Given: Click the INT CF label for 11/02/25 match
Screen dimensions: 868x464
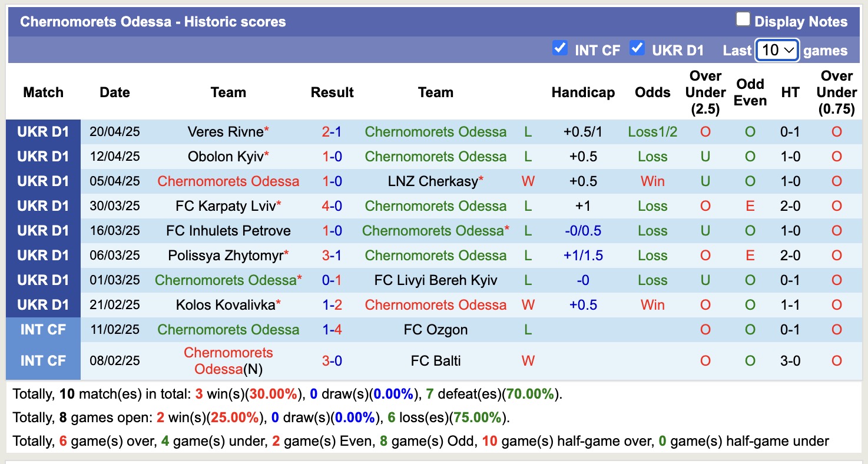Looking at the screenshot, I should point(43,329).
